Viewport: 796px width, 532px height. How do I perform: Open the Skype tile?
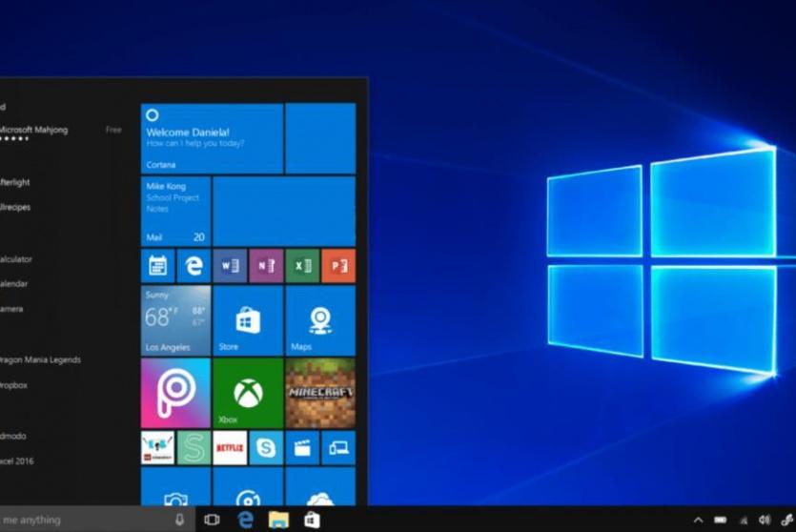click(266, 447)
